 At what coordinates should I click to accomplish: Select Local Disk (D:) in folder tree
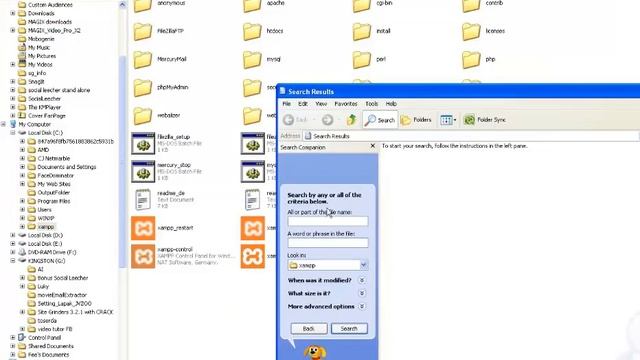(45, 235)
